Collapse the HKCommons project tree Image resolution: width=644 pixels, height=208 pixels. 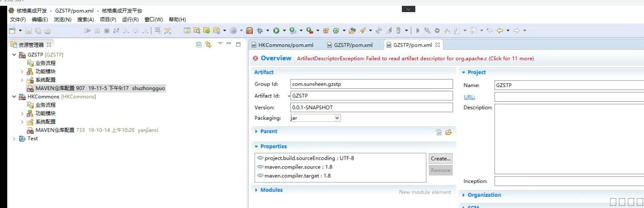(x=14, y=97)
